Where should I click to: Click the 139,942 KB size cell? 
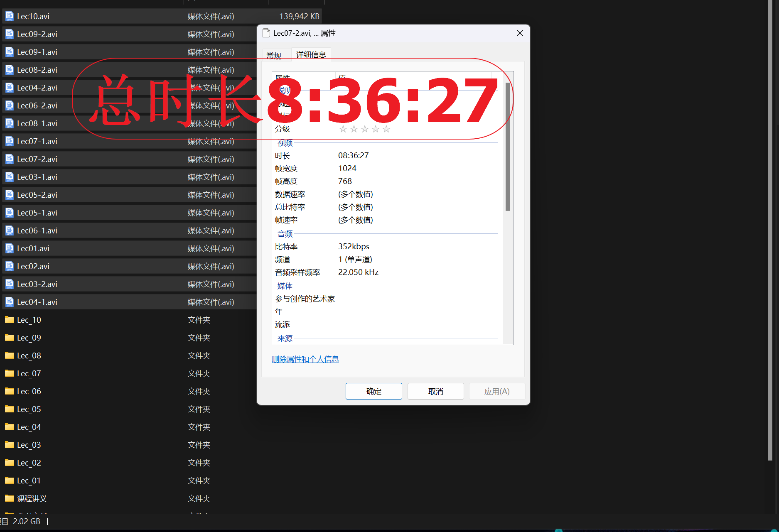tap(299, 16)
